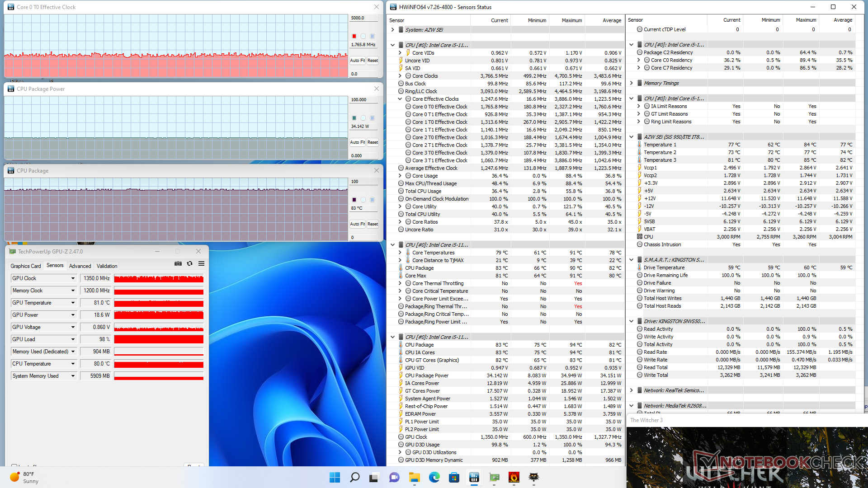Collapse the Core Effective Clocks group

click(x=400, y=99)
